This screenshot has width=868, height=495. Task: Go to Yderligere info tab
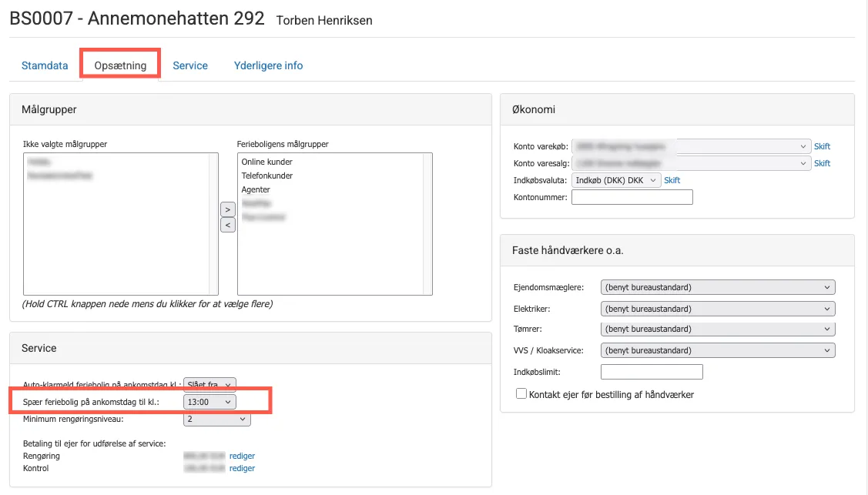point(268,65)
